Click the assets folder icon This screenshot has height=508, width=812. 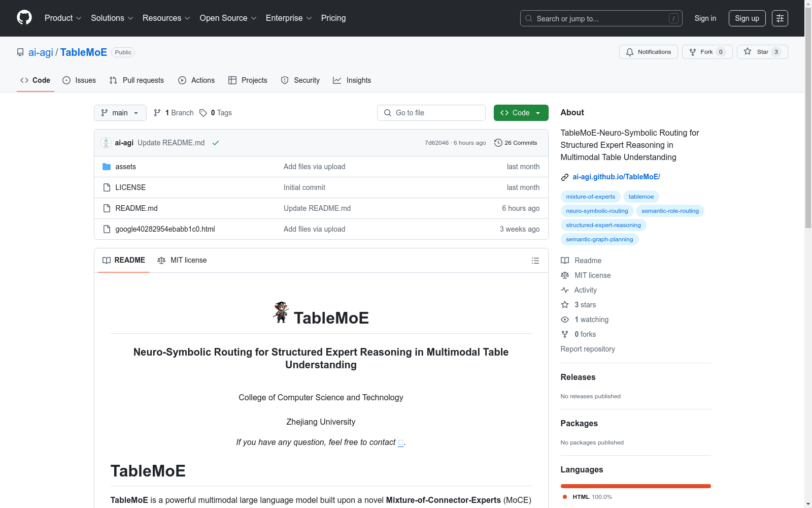107,167
